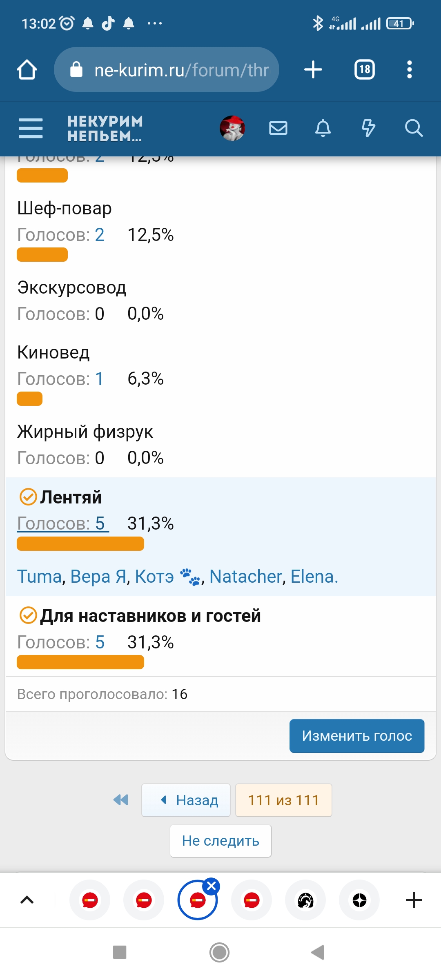This screenshot has width=441, height=980.
Task: Close the currently selected tab thumbnail
Action: pos(212,886)
